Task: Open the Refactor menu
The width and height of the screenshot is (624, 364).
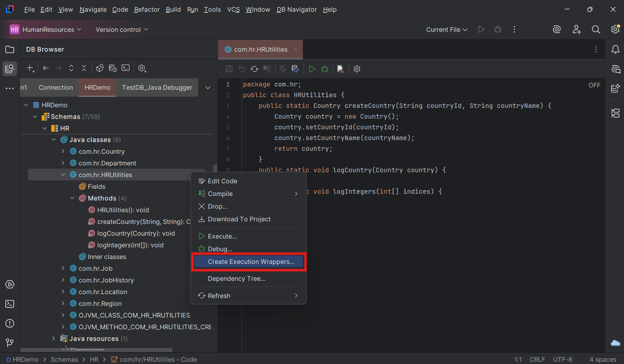Action: (x=147, y=9)
